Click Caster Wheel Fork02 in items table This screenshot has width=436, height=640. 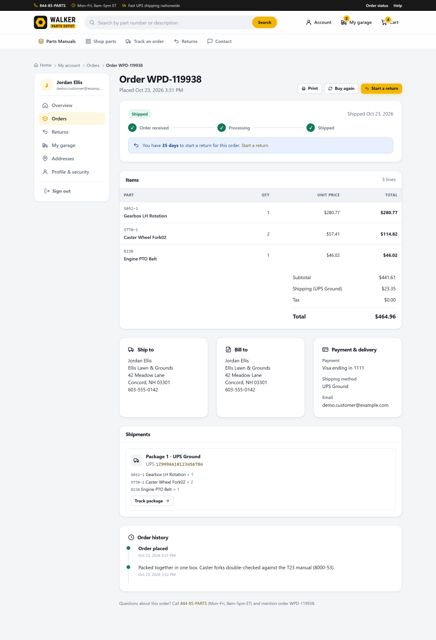(145, 237)
